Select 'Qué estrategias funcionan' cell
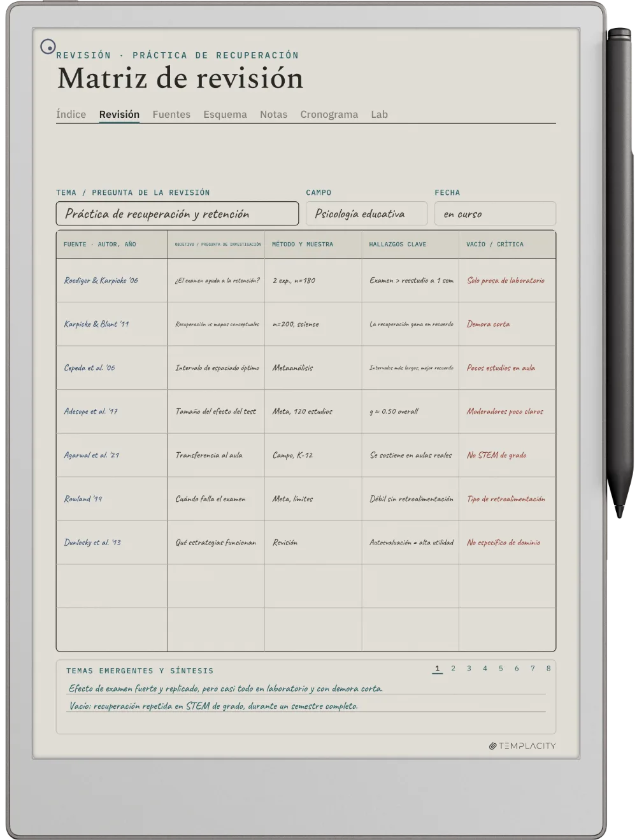Screen dimensions: 637x840 pos(217,543)
